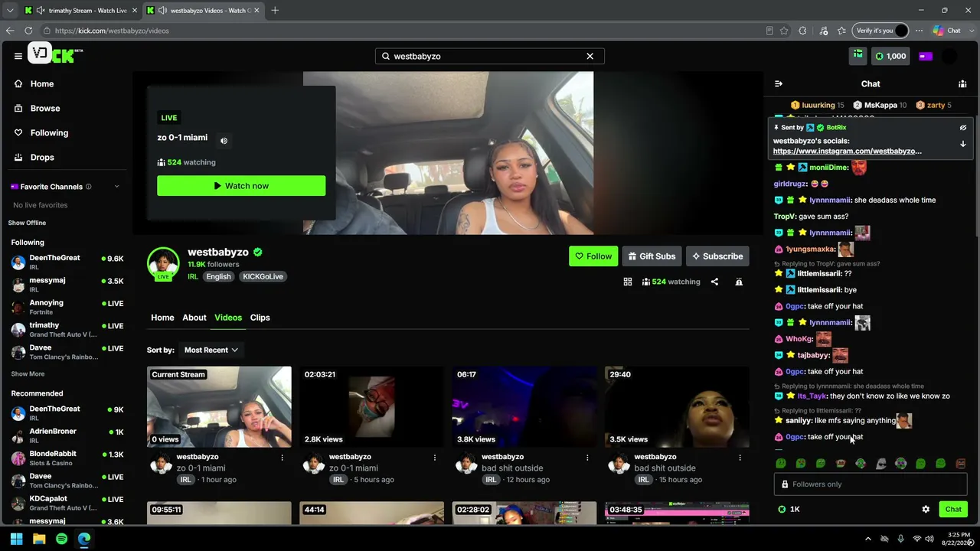Click the Favorite Channels info icon

coord(88,187)
